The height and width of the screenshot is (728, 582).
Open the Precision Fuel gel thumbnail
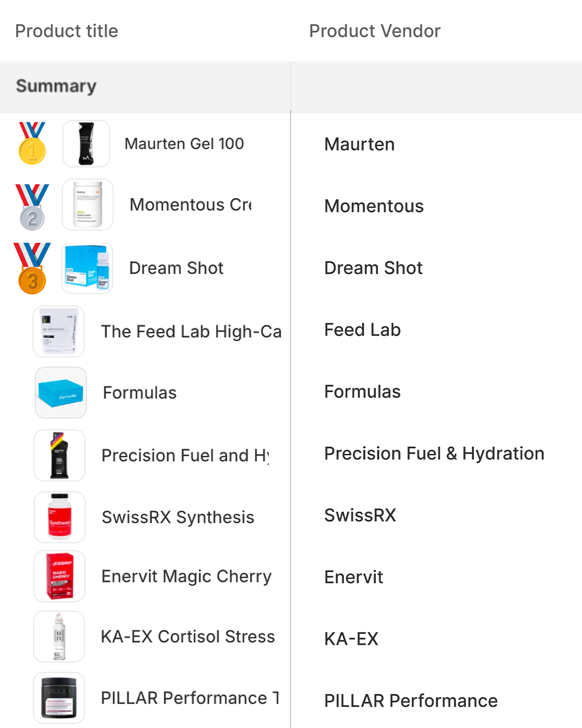pos(60,455)
